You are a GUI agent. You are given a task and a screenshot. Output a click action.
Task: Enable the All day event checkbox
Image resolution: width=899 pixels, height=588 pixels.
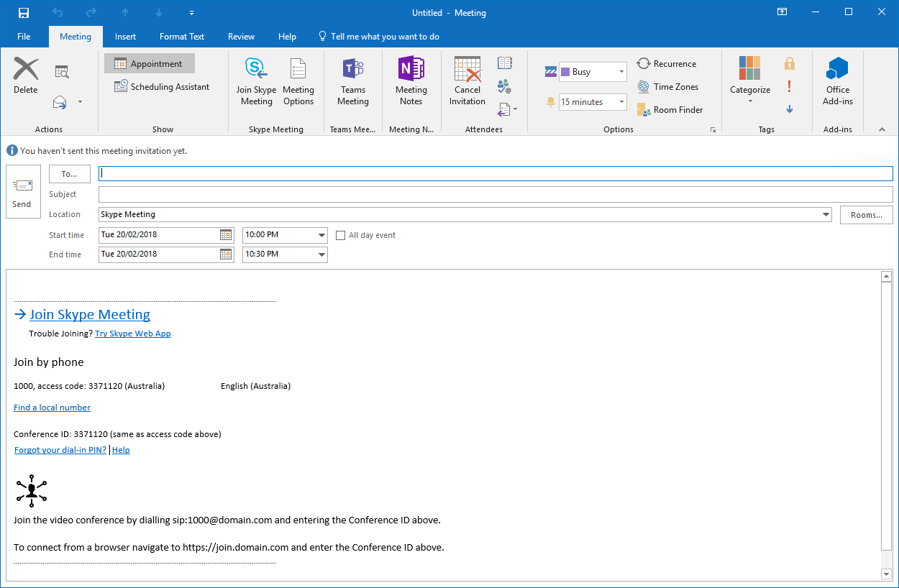341,235
